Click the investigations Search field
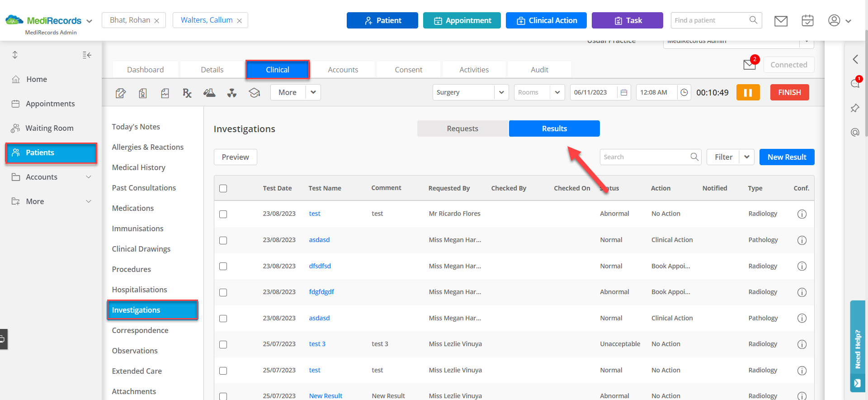 (651, 157)
